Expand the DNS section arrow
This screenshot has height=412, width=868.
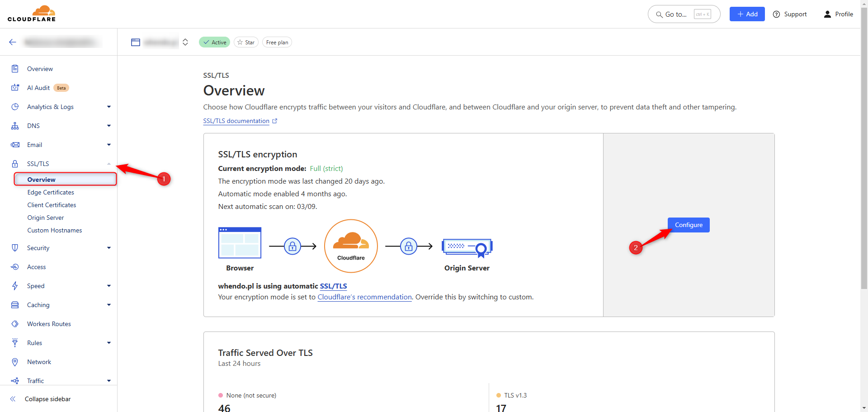point(109,126)
